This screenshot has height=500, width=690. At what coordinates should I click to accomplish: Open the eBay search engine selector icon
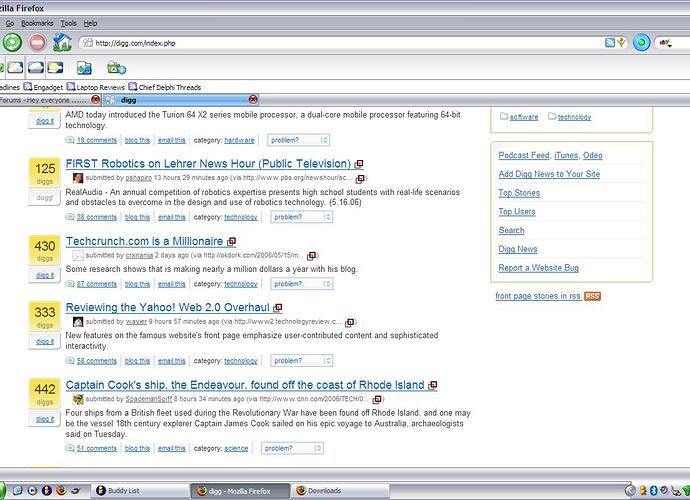point(664,43)
